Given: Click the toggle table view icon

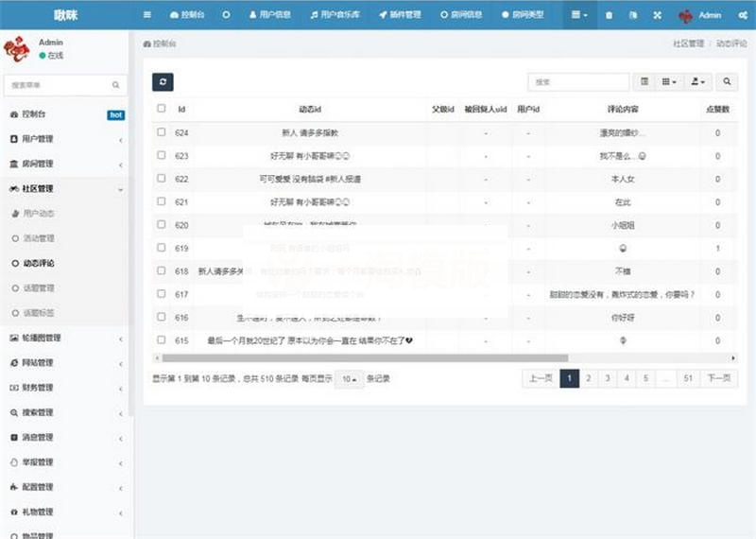Looking at the screenshot, I should tap(644, 82).
